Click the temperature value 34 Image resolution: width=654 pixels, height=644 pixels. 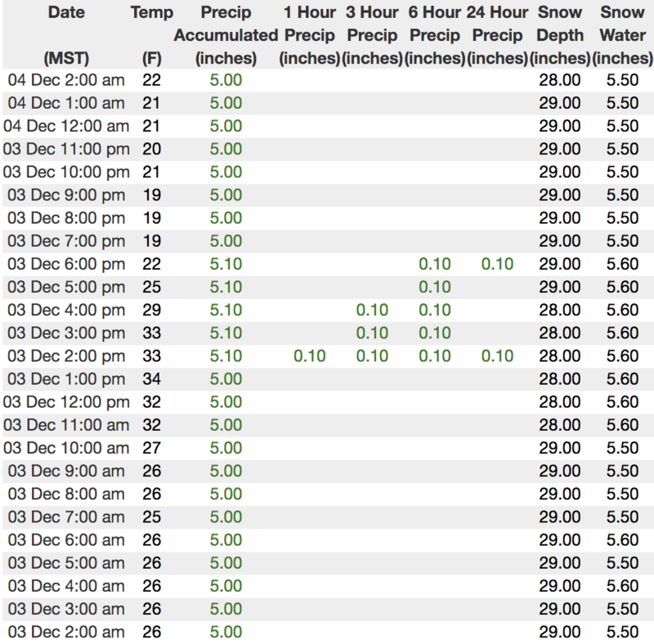152,378
